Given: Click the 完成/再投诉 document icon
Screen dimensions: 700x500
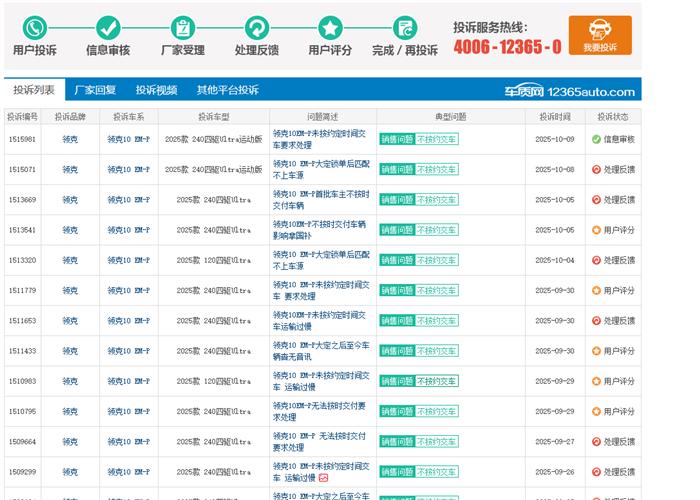Looking at the screenshot, I should tap(405, 28).
